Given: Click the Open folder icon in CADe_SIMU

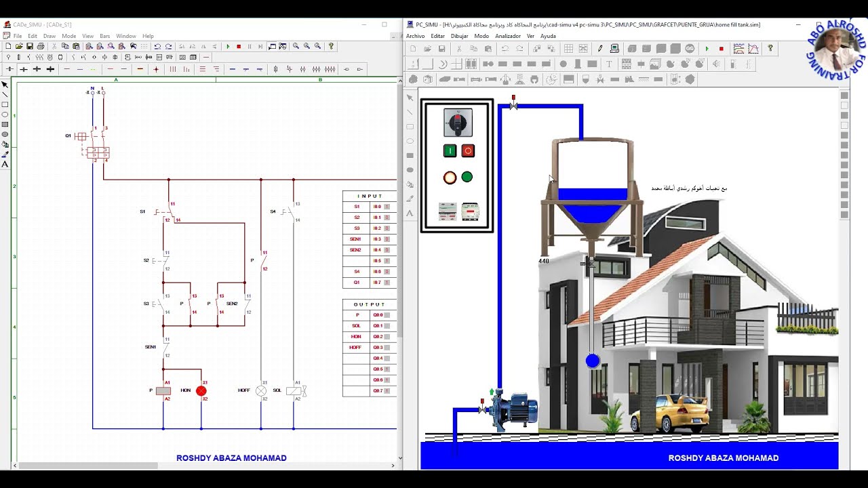Looking at the screenshot, I should pos(19,46).
